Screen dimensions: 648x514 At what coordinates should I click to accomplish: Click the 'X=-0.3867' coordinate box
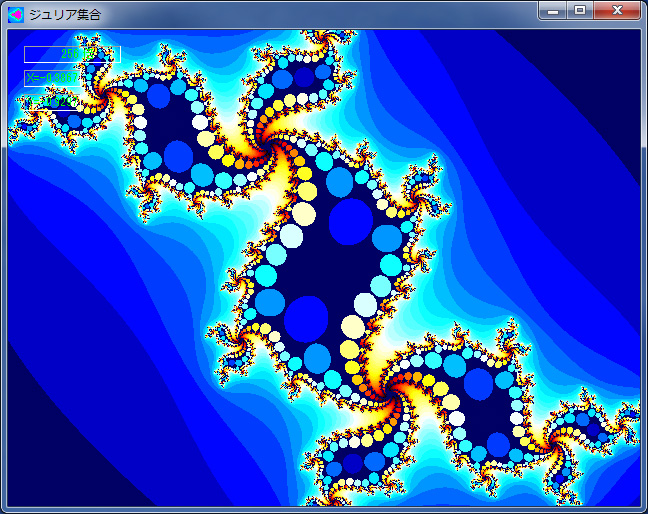click(x=52, y=78)
